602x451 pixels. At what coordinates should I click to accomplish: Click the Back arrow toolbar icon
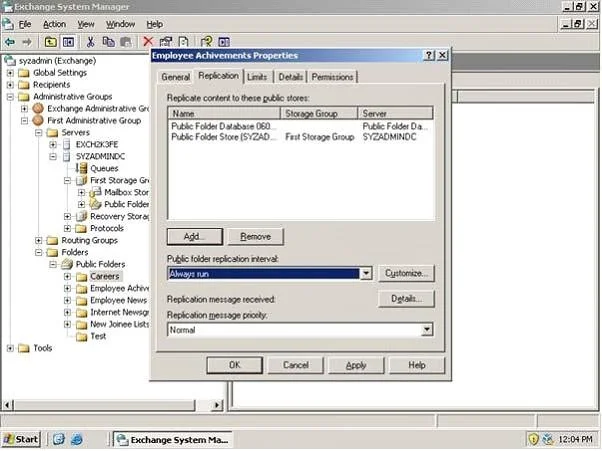[x=10, y=41]
